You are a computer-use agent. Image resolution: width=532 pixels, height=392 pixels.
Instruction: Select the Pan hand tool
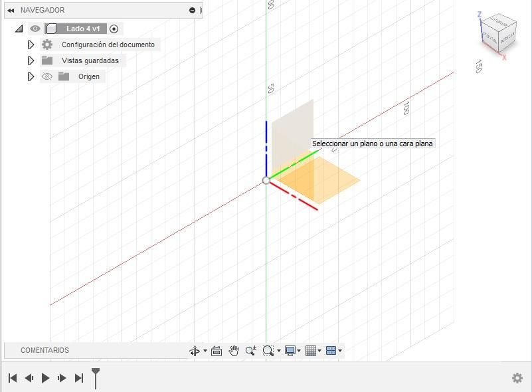[x=234, y=351]
